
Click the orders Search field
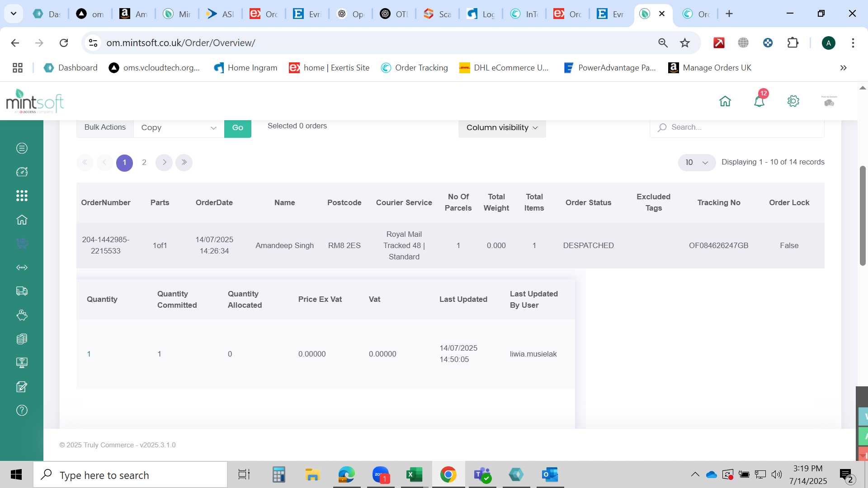point(737,127)
